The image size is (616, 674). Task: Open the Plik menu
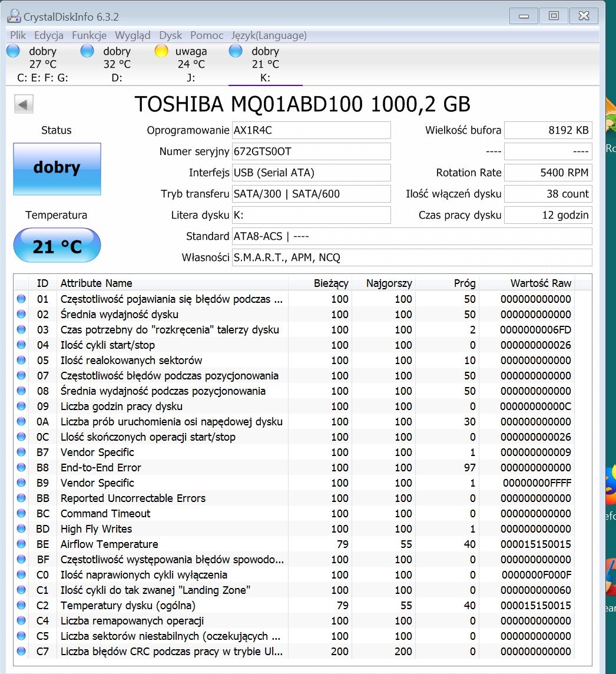click(x=18, y=35)
